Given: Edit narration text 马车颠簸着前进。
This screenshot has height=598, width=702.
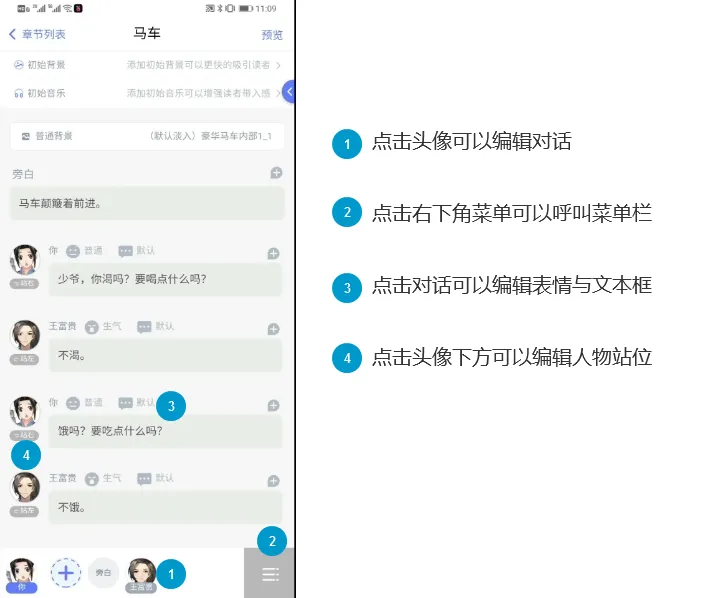Looking at the screenshot, I should tap(147, 204).
